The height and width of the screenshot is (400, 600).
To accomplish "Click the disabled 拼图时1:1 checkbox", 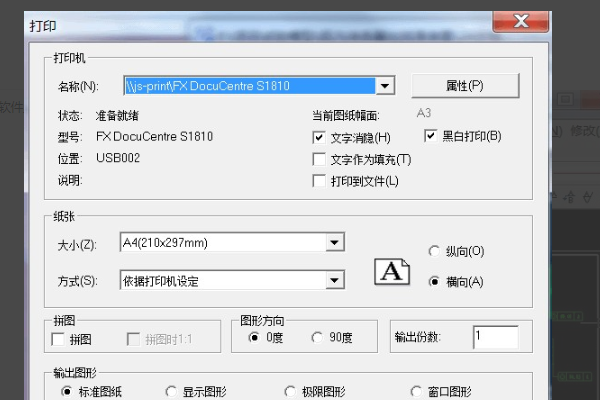I will click(133, 339).
